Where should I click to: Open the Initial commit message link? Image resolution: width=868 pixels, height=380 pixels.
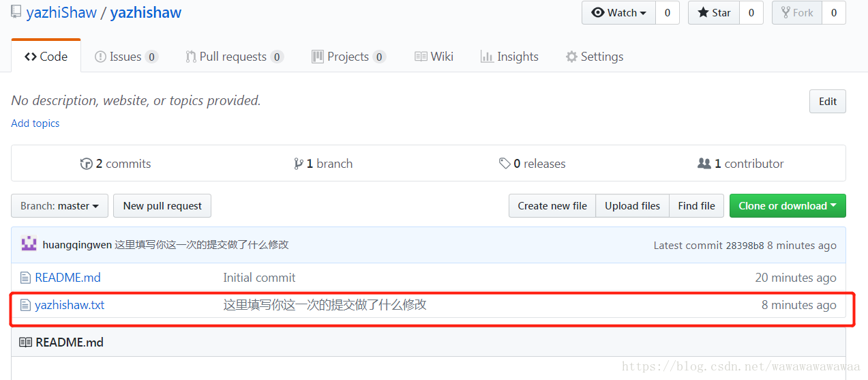(259, 278)
